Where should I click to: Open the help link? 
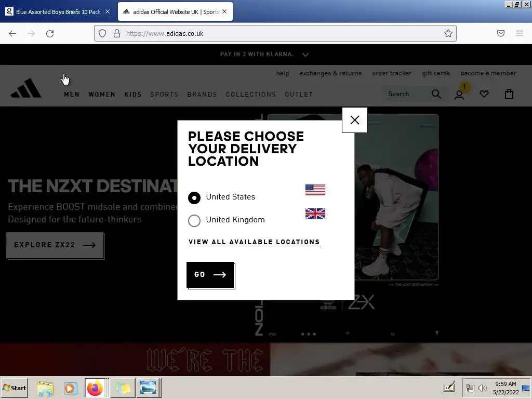pos(283,73)
